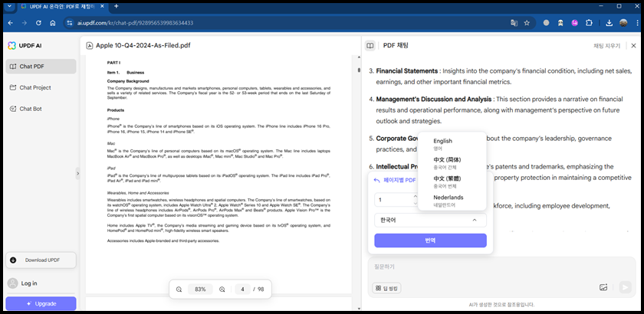Click Log in

coord(23,283)
